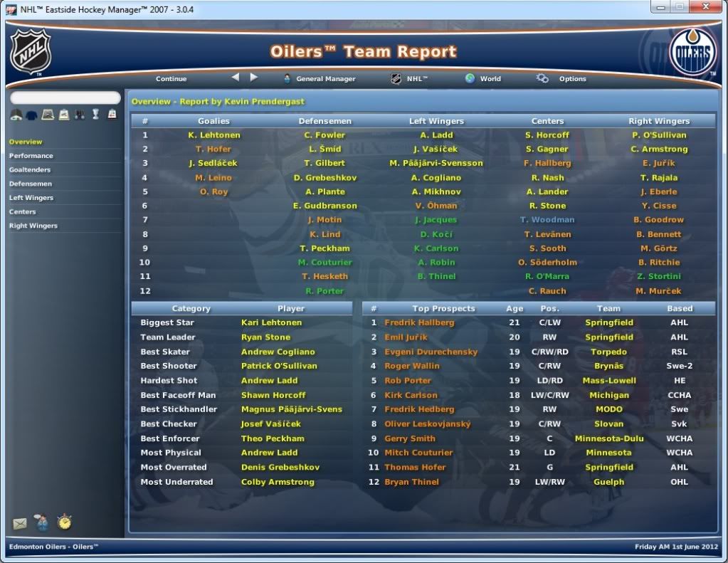728x563 pixels.
Task: Open prospect Fredrik Hallberg
Action: [419, 322]
